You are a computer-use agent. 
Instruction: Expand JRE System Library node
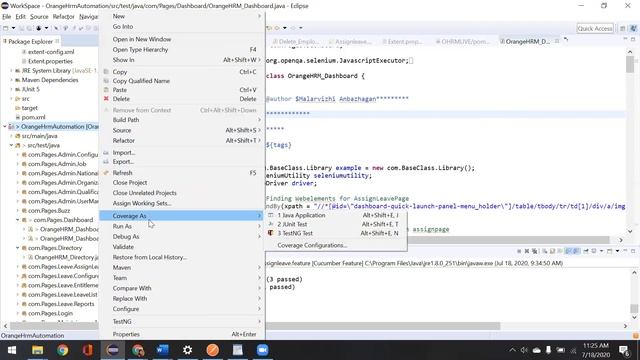click(x=11, y=71)
